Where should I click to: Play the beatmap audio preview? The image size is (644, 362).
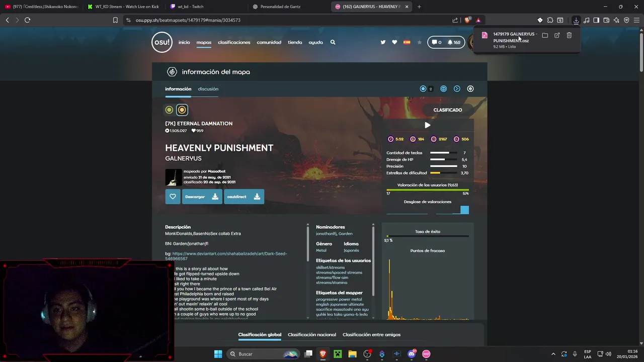click(x=427, y=125)
